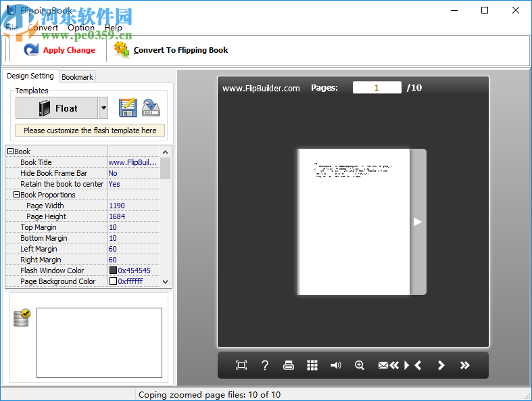Viewport: 532px width, 401px height.
Task: Click the properties scrollbar thumb
Action: [x=165, y=168]
